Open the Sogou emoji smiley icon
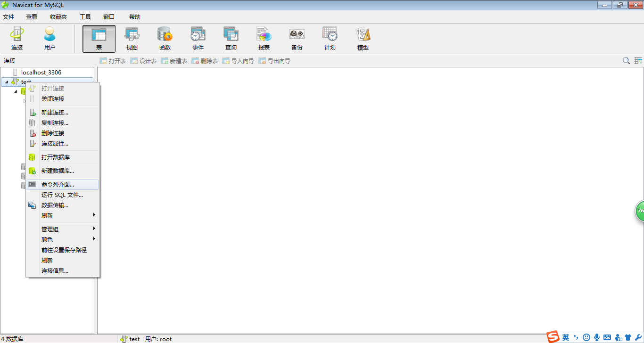644x343 pixels. [586, 337]
